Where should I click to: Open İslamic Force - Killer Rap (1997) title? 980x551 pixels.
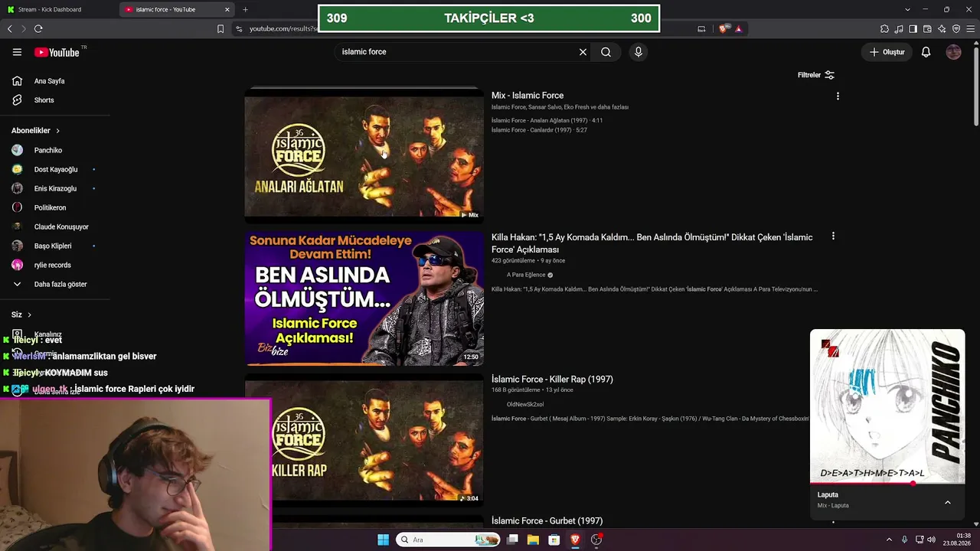pyautogui.click(x=552, y=380)
